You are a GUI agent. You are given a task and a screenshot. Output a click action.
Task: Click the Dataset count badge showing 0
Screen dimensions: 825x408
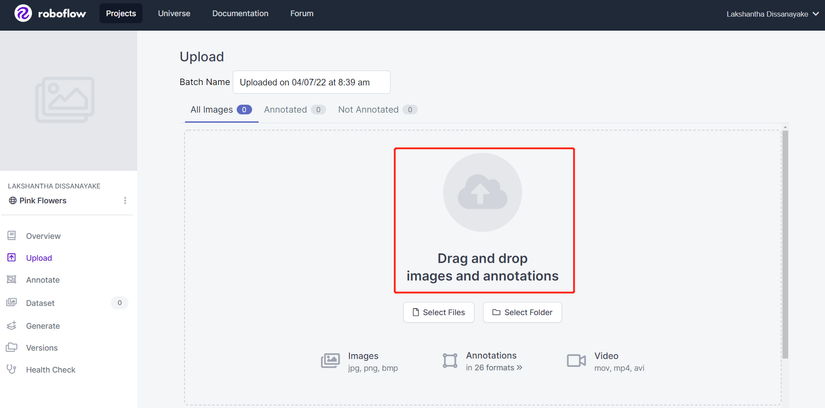(119, 303)
